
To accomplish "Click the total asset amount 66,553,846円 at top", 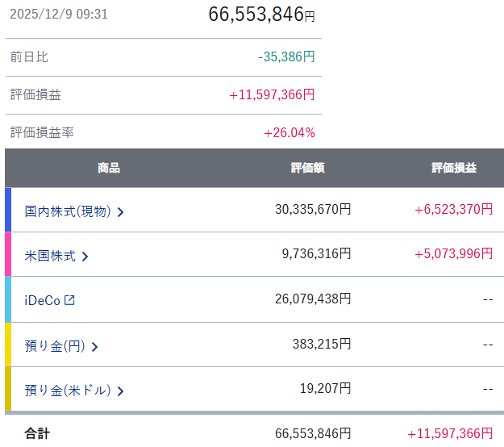I will (x=261, y=15).
